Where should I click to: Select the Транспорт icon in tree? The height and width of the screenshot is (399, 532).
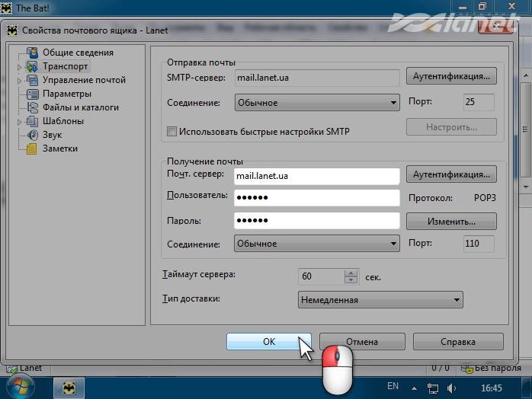32,66
